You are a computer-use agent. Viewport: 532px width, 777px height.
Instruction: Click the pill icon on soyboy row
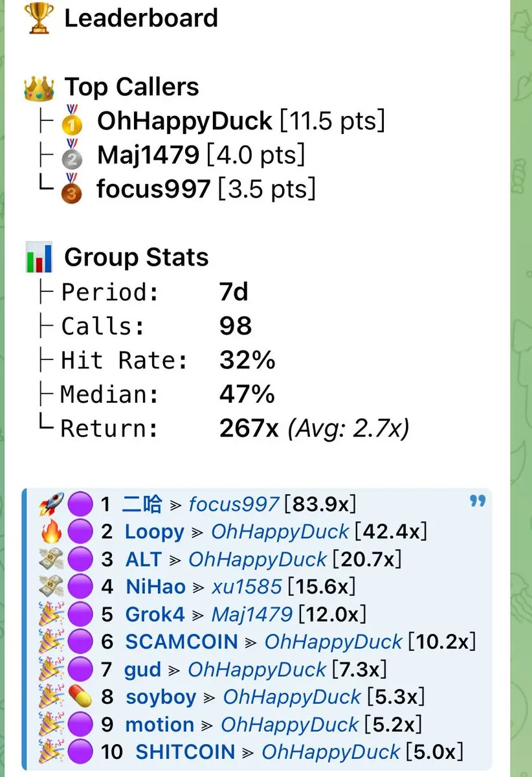click(81, 697)
